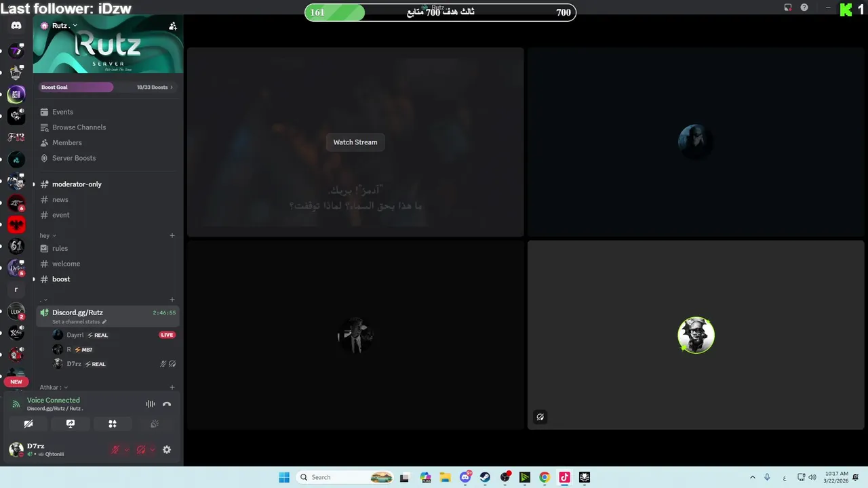Open the LUX server icon
This screenshot has width=868, height=488.
[16, 312]
